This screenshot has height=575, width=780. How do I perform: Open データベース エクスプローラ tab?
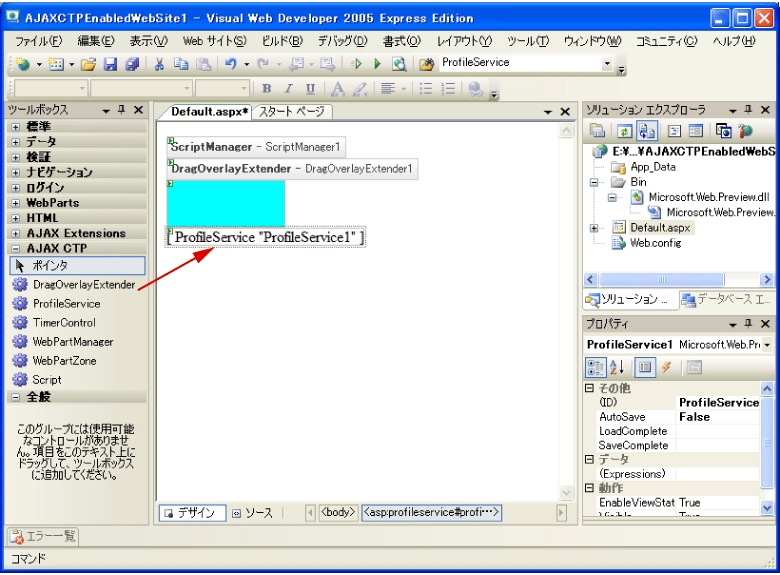pyautogui.click(x=726, y=299)
